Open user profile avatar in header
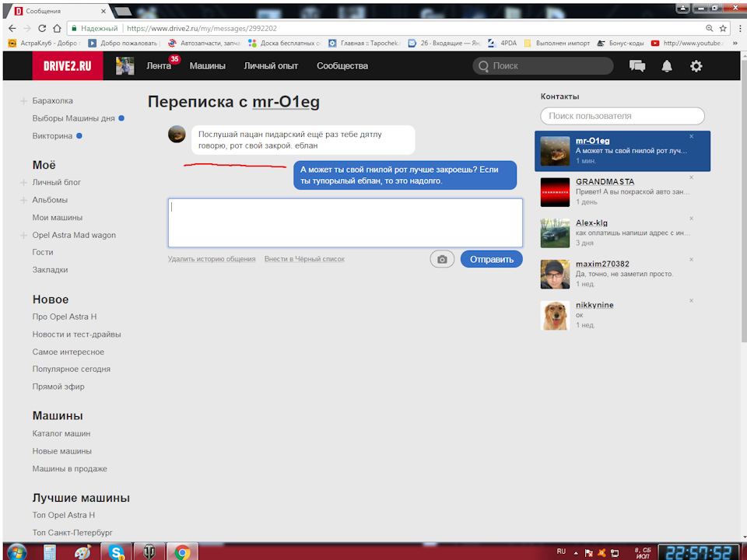747x560 pixels. [124, 66]
